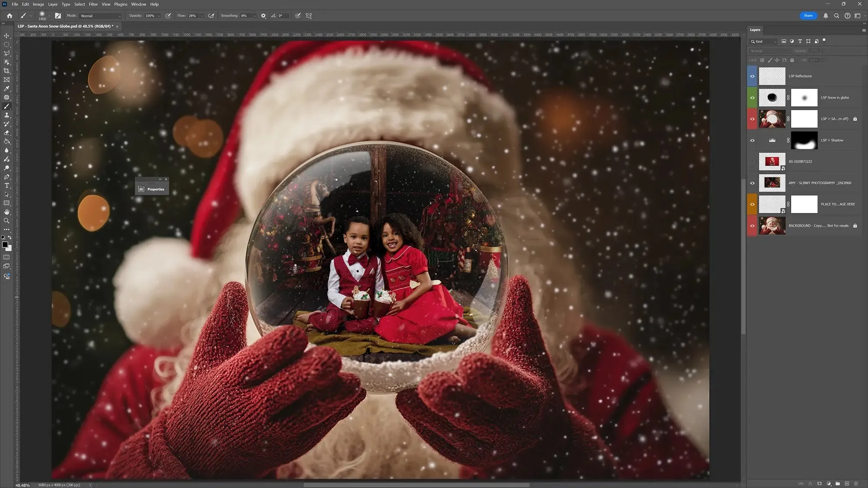Open the Plugins menu
The width and height of the screenshot is (868, 488).
coord(121,4)
